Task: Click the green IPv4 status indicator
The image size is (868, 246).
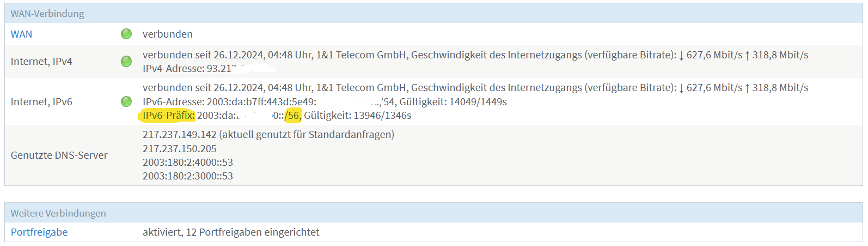Action: 126,61
